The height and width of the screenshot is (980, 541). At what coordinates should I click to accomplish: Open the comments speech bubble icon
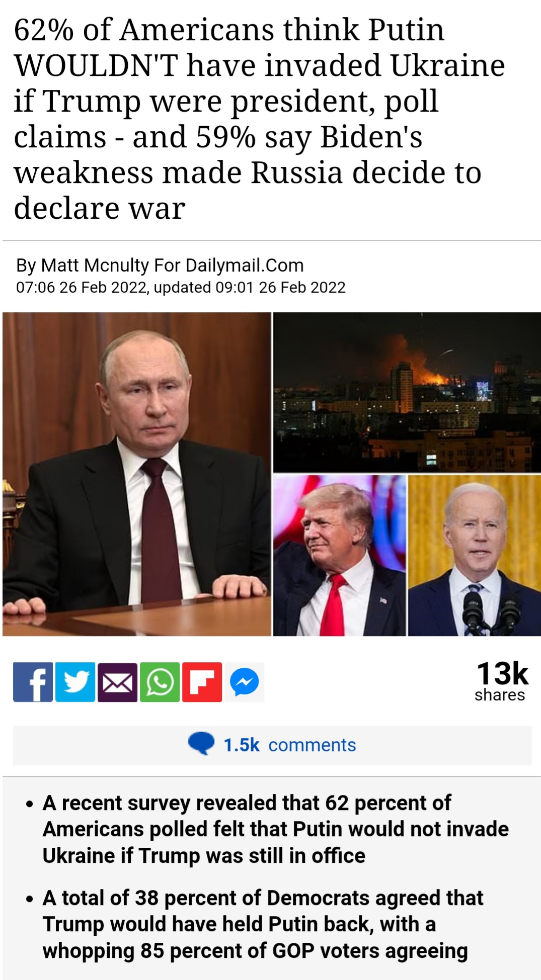coord(201,744)
